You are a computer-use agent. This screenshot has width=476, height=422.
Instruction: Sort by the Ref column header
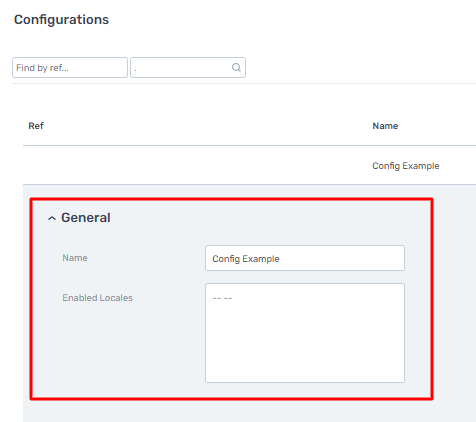point(36,126)
